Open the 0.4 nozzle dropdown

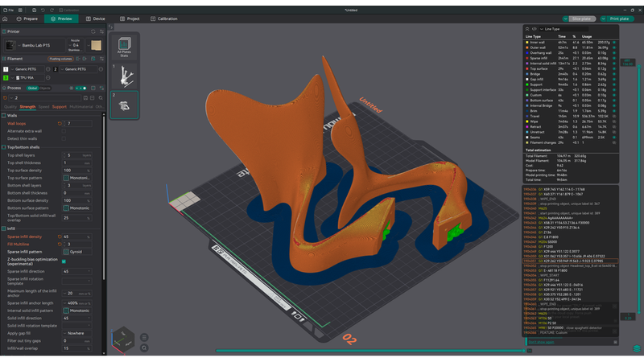[x=76, y=45]
